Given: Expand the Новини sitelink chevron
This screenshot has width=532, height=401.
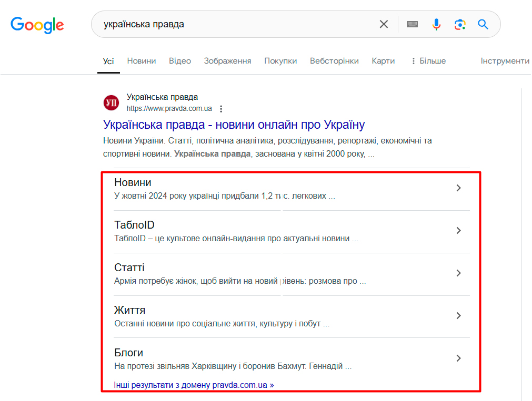Looking at the screenshot, I should coord(459,188).
